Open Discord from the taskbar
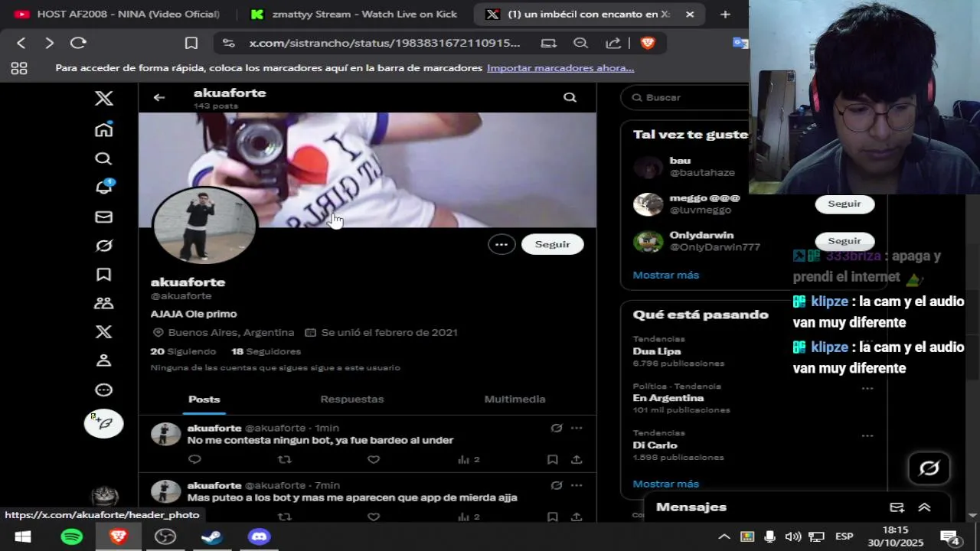 259,536
